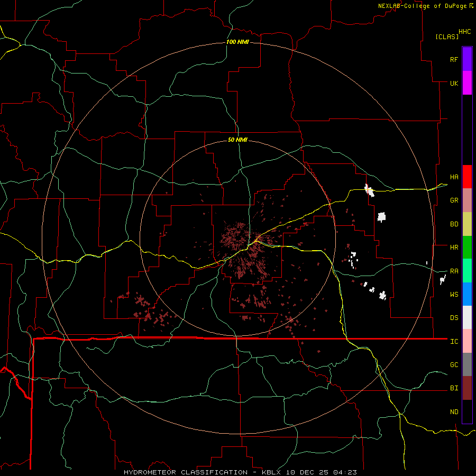
Task: Click the BI brown legend swatch
Action: [467, 388]
